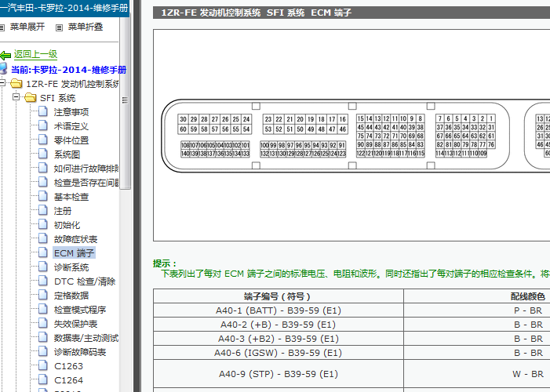The height and width of the screenshot is (392, 550).
Task: Click the page icon beside 如何进行故障排除
Action: [43, 168]
